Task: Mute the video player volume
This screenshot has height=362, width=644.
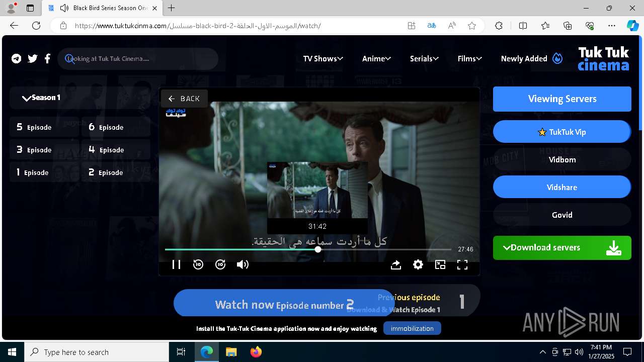Action: coord(243,264)
